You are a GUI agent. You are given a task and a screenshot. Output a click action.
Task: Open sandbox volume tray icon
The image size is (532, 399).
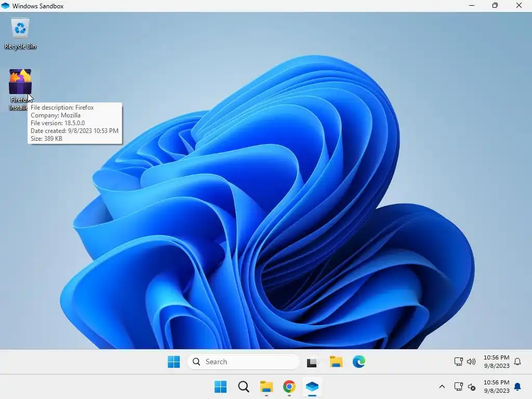tap(471, 362)
